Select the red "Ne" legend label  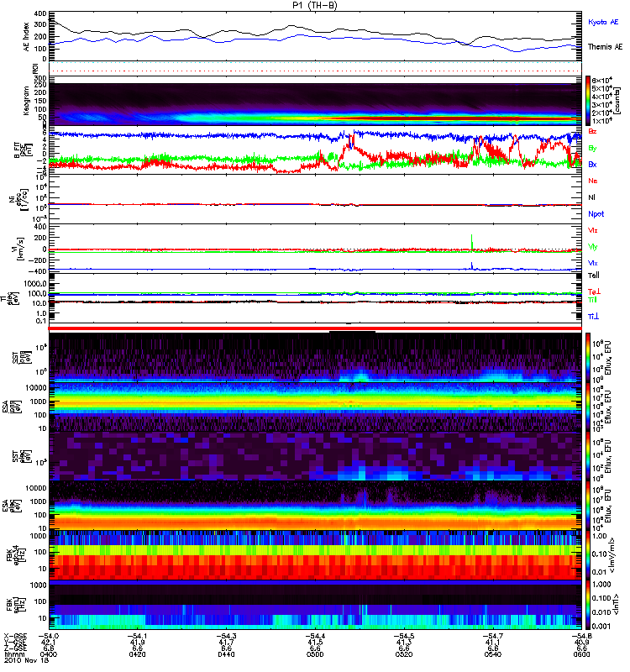(593, 181)
